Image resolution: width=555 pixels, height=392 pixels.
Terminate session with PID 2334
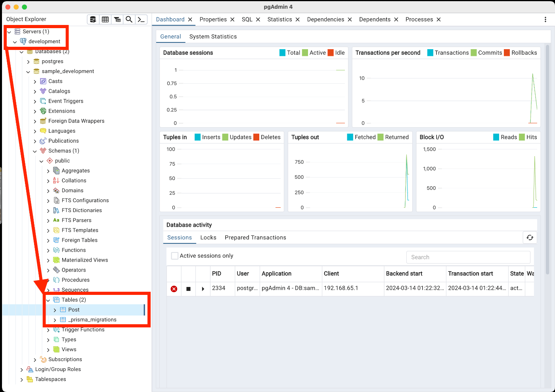point(174,289)
